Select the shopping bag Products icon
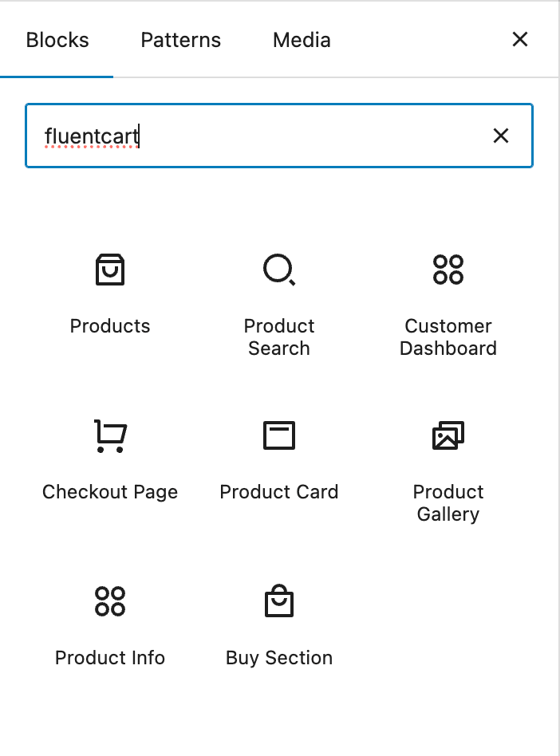The height and width of the screenshot is (756, 560). coord(109,270)
